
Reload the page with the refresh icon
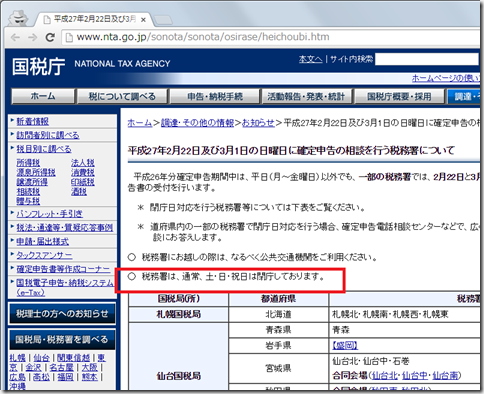pos(50,37)
